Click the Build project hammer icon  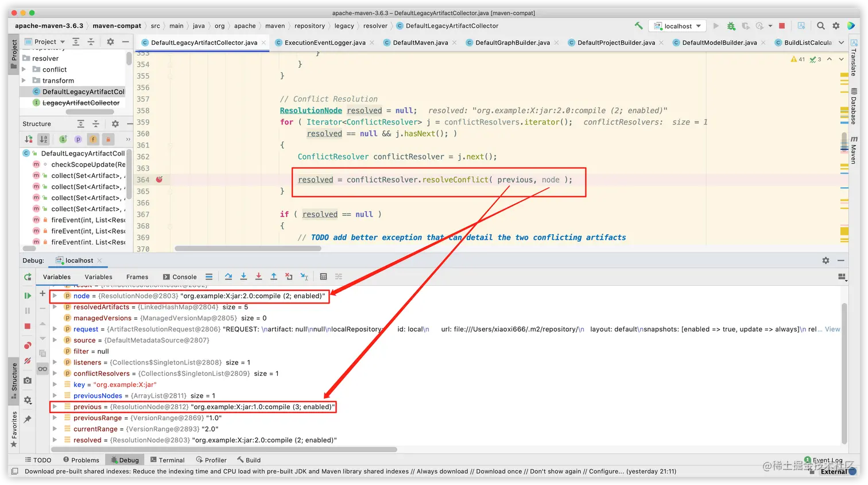click(x=638, y=26)
